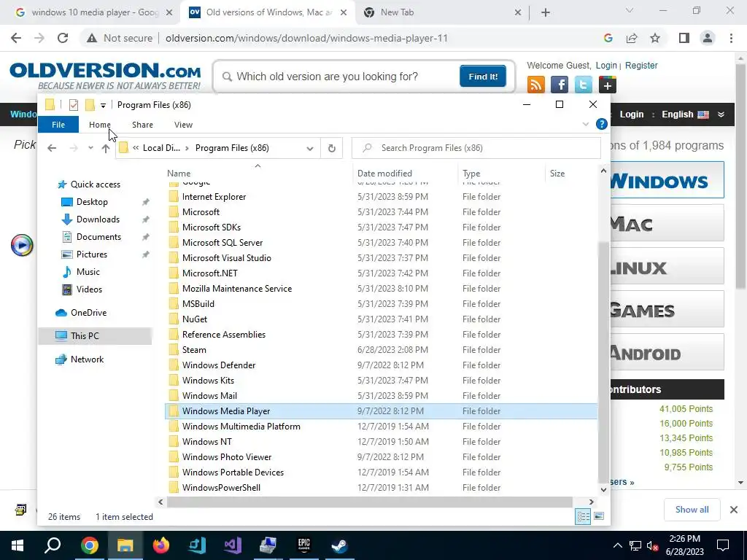Expand address bar previous locations dropdown
Image resolution: width=747 pixels, height=560 pixels.
pos(310,148)
